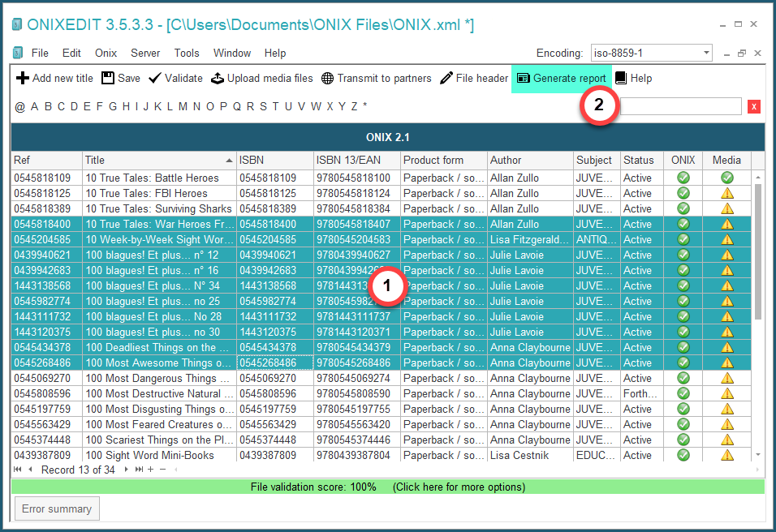Open the Encoding iso-8859-1 dropdown
The height and width of the screenshot is (532, 776).
tap(706, 53)
